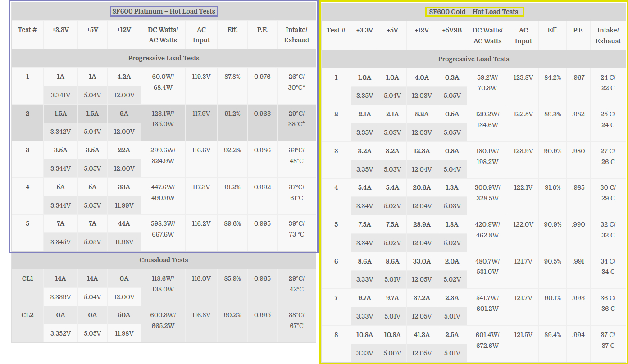Viewport: 628px width, 364px height.
Task: Click the 601.4W/672.6W watts cell
Action: tap(487, 340)
